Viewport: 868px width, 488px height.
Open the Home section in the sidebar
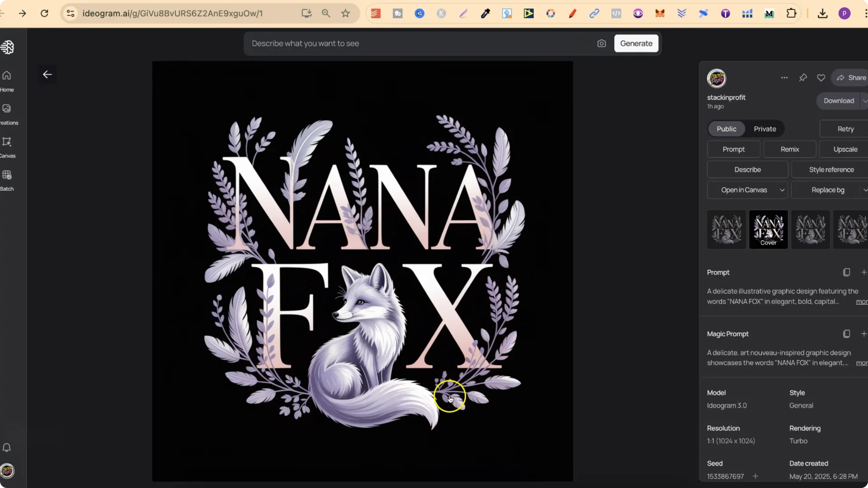pos(7,79)
